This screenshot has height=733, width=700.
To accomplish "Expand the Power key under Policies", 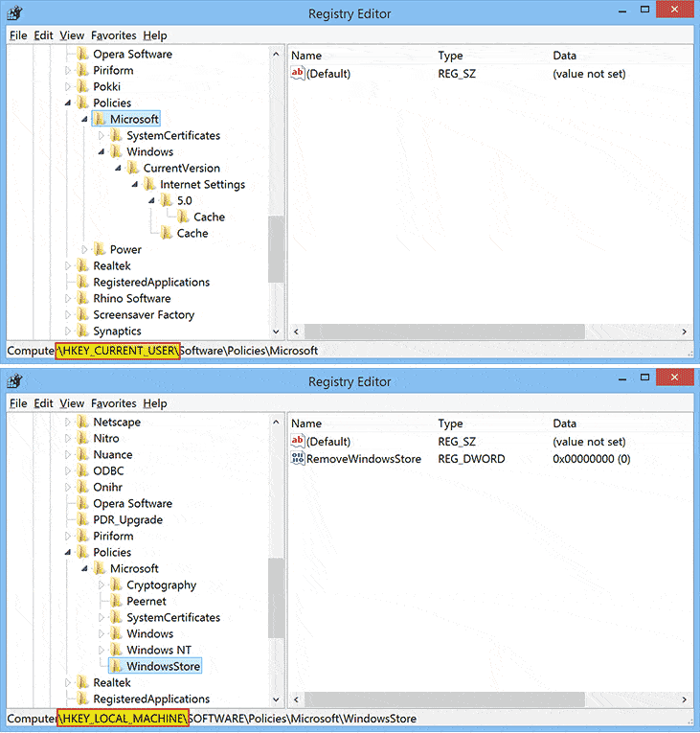I will 85,250.
